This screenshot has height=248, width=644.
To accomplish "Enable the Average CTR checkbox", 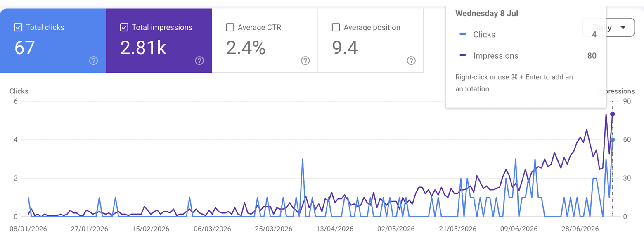I will click(230, 28).
